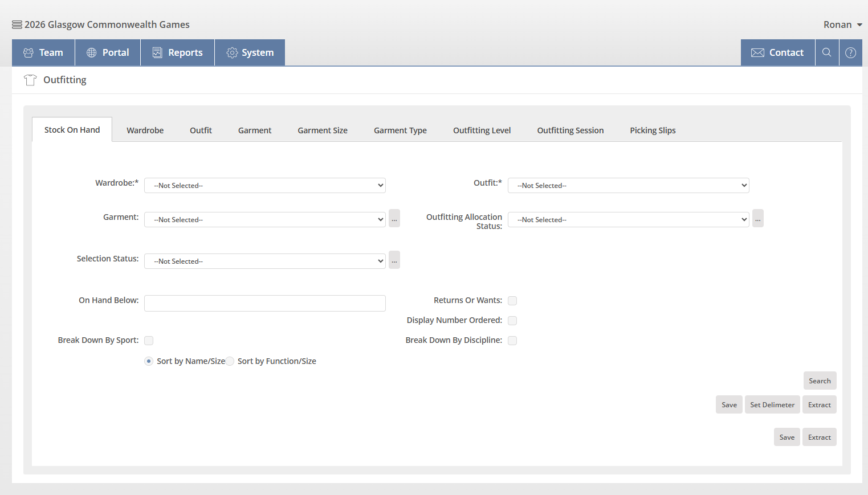Check the Display Number Ordered box
The image size is (868, 495).
[512, 321]
